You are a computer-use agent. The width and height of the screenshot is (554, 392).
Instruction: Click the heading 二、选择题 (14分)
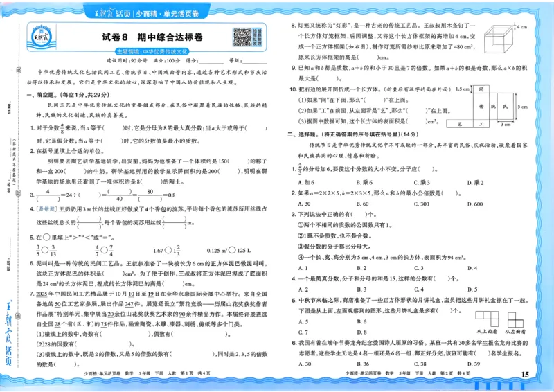353,134
